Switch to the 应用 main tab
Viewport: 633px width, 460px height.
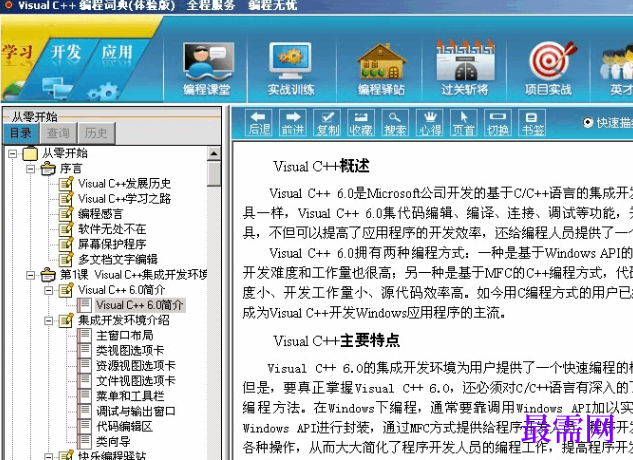coord(117,53)
